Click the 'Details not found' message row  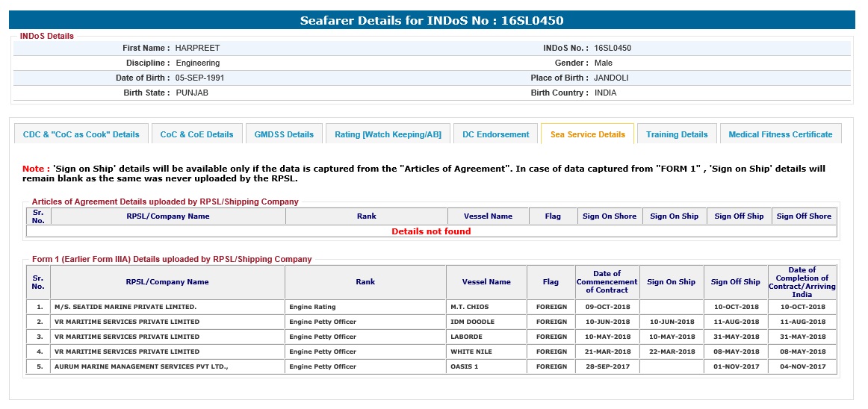pyautogui.click(x=431, y=231)
